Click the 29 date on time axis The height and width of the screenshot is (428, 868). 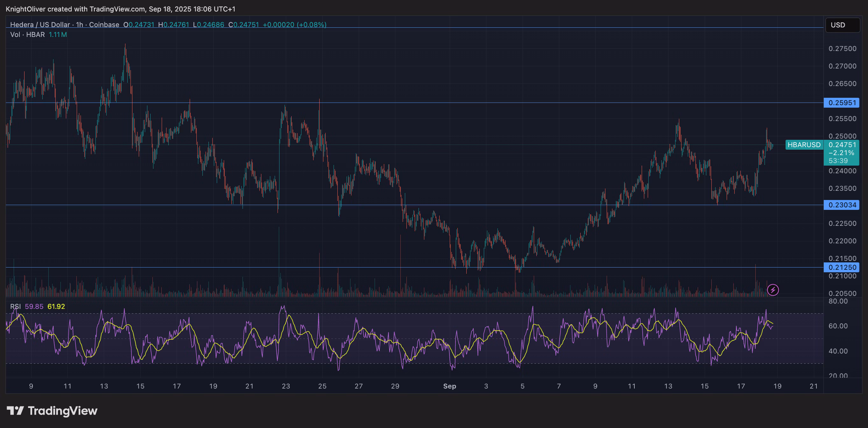point(395,386)
